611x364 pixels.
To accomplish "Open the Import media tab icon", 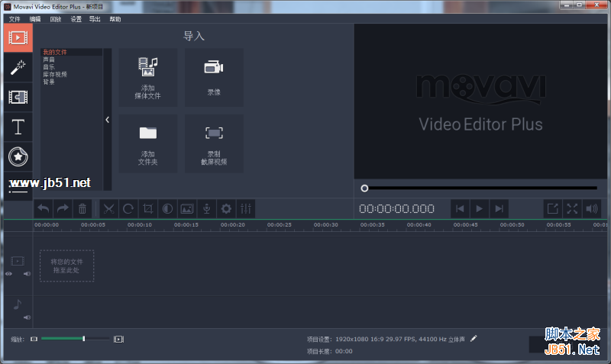I will [18, 37].
